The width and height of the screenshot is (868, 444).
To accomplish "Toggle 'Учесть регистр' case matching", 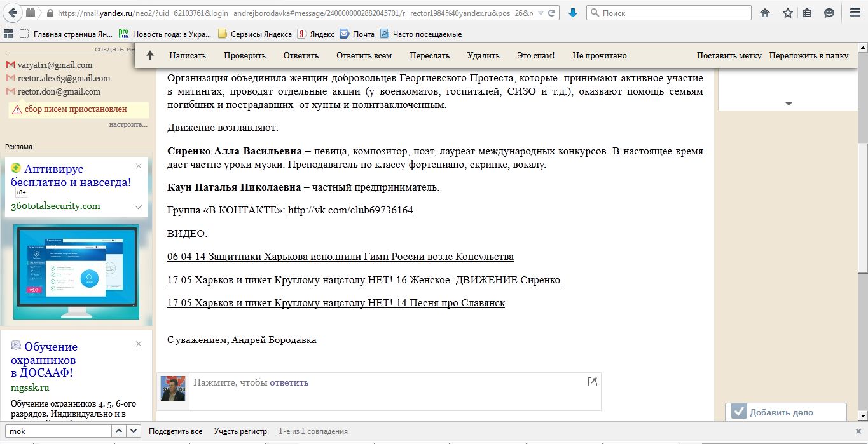I will pos(240,431).
